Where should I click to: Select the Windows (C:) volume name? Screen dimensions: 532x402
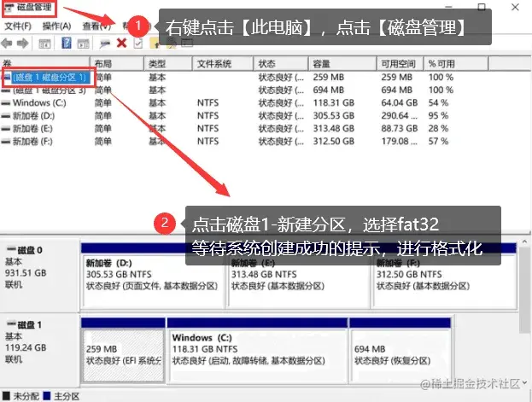[x=39, y=103]
